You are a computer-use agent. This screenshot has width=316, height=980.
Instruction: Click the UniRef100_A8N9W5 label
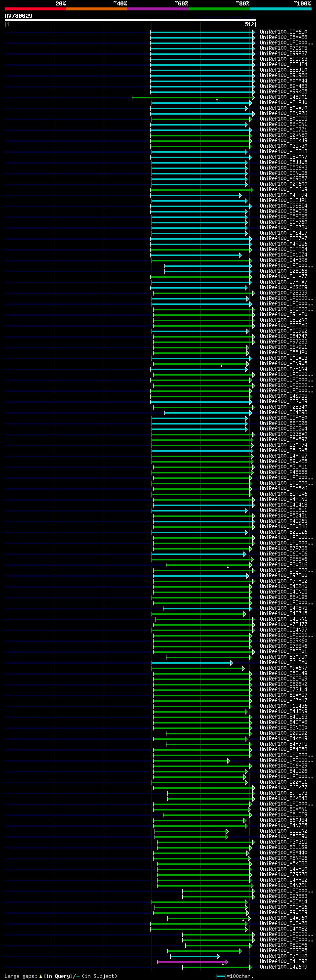[x=283, y=364]
